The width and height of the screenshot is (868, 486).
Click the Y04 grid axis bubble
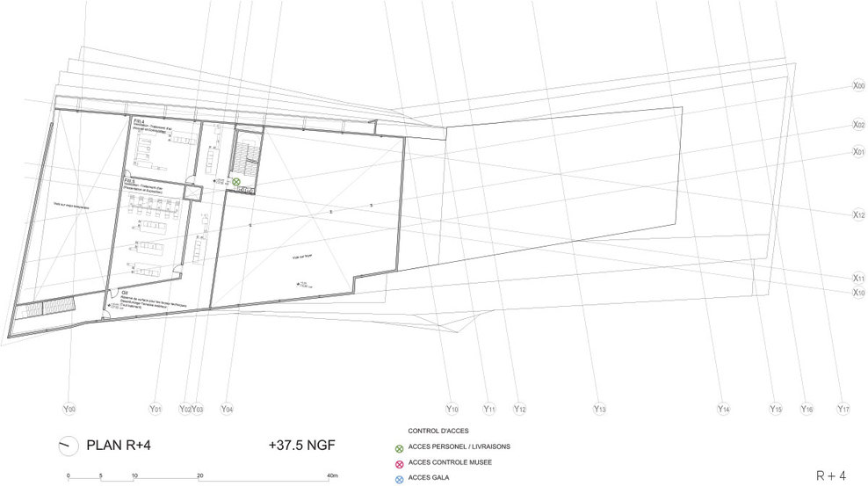pyautogui.click(x=227, y=409)
